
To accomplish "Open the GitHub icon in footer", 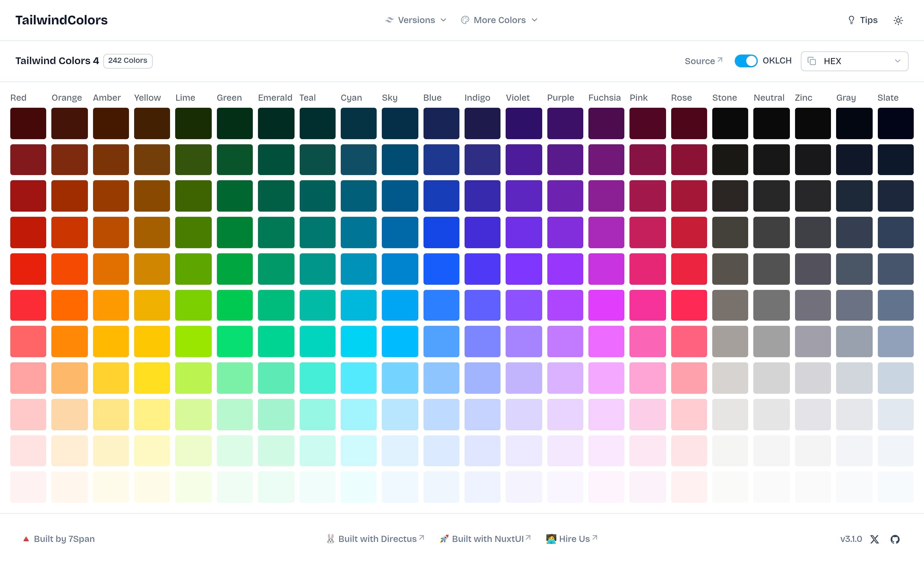I will 895,539.
